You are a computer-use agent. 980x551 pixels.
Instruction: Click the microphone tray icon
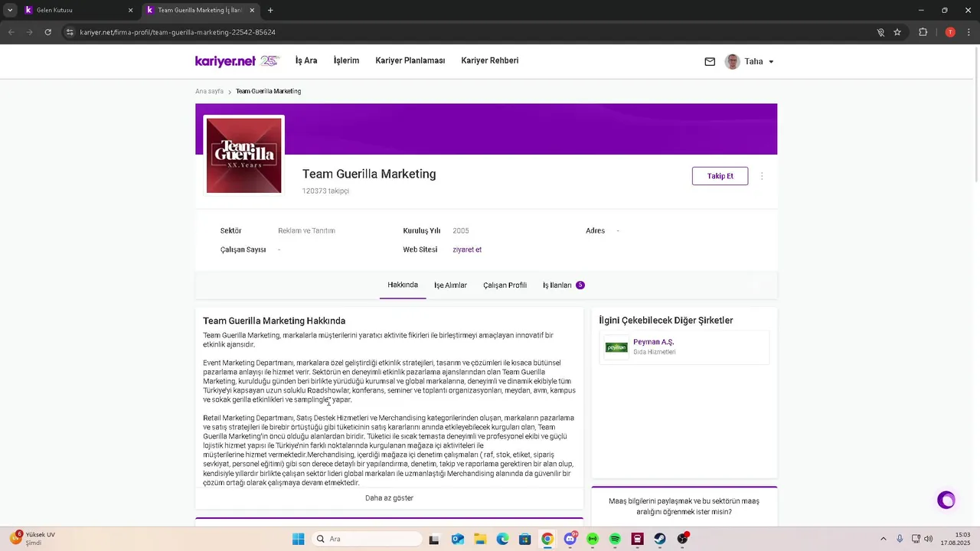pos(900,539)
